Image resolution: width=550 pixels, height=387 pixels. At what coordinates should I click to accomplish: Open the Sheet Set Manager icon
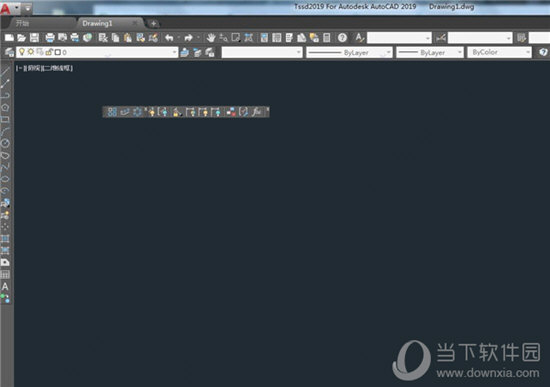click(x=302, y=38)
